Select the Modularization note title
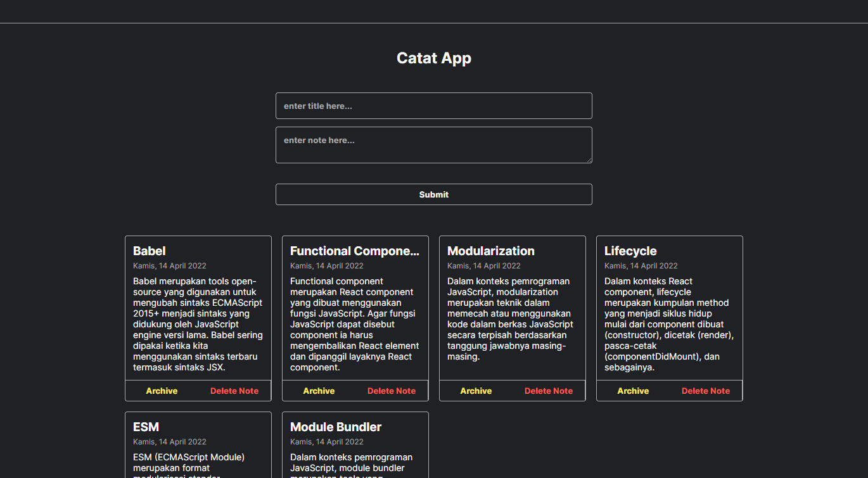 click(490, 251)
